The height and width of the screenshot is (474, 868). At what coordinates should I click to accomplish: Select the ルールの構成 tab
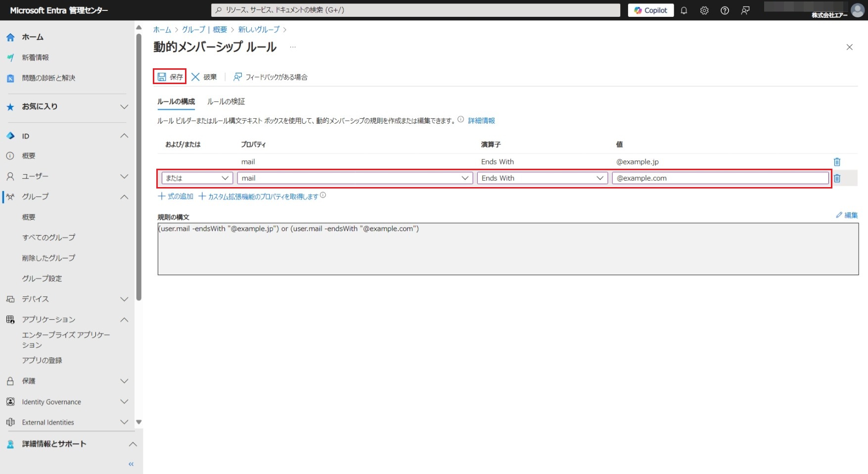tap(176, 101)
